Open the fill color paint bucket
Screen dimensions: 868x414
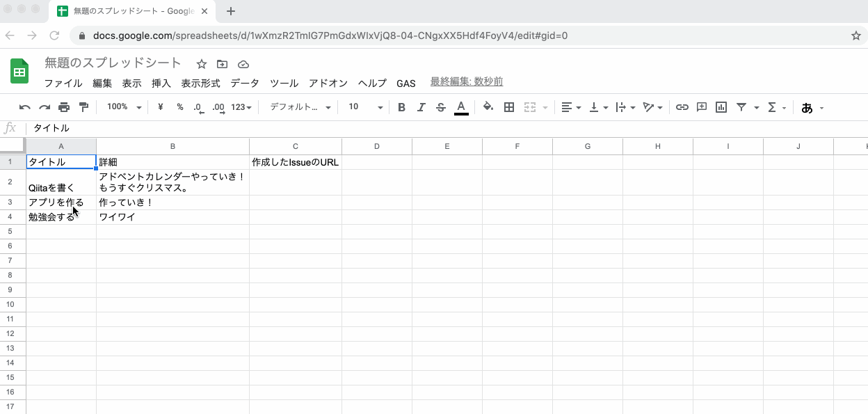(488, 107)
